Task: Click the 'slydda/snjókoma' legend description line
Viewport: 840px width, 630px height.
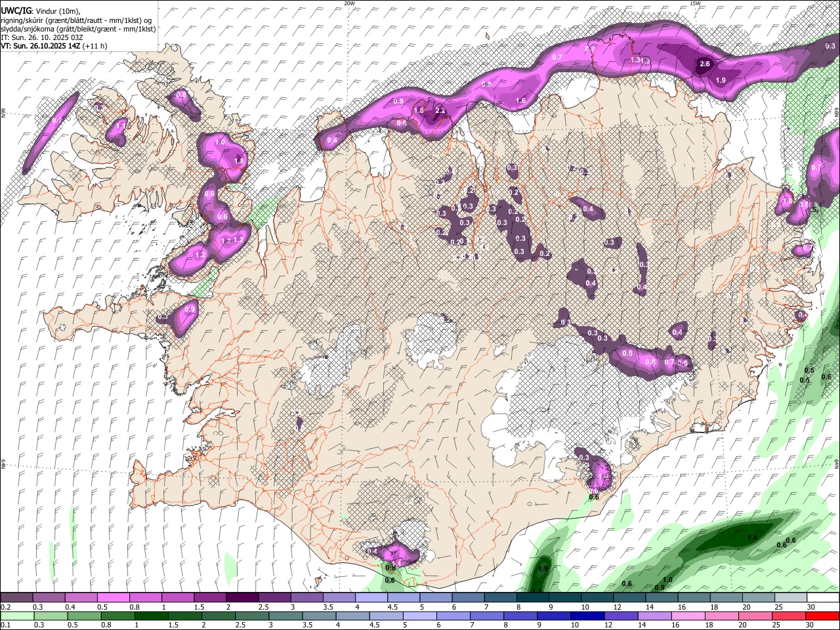Action: [78, 29]
